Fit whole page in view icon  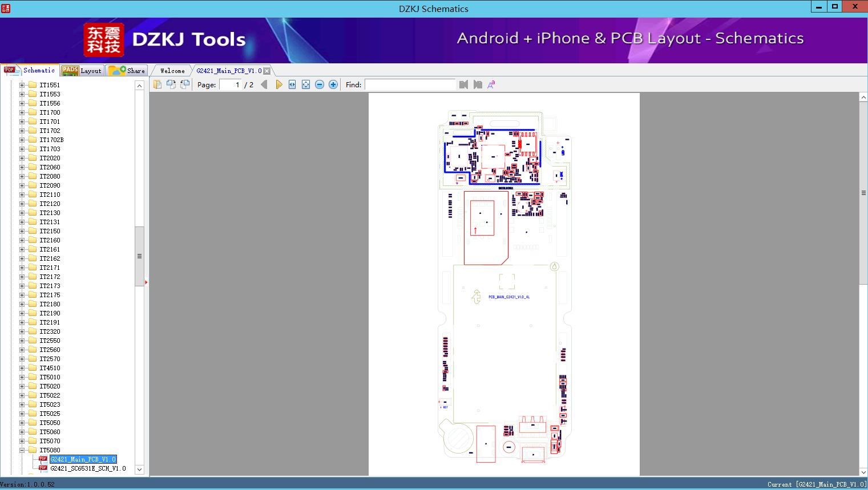(306, 84)
